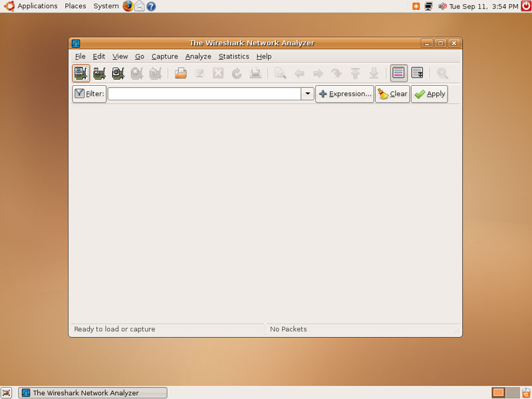Open the Places menu in top panel

(75, 6)
